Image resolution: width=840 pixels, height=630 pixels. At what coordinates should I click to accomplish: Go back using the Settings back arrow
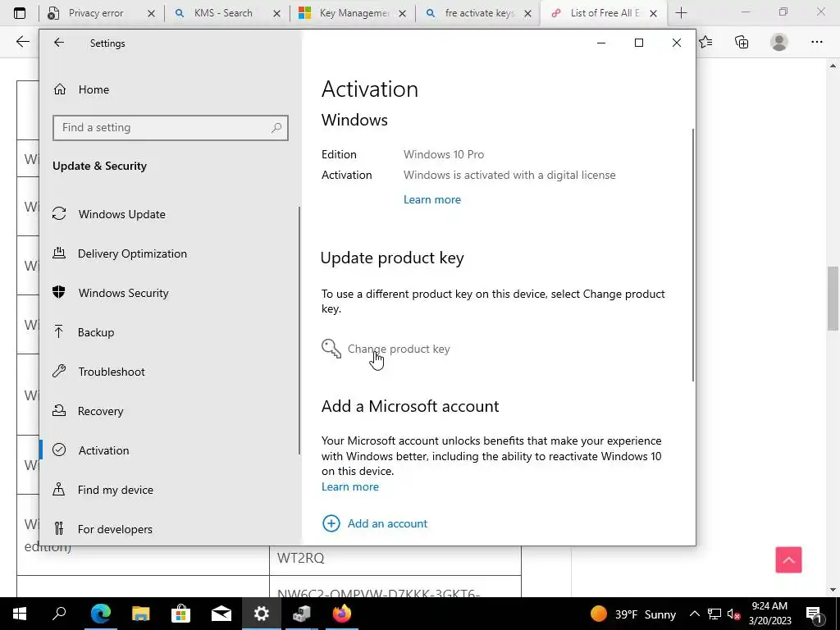pos(59,43)
